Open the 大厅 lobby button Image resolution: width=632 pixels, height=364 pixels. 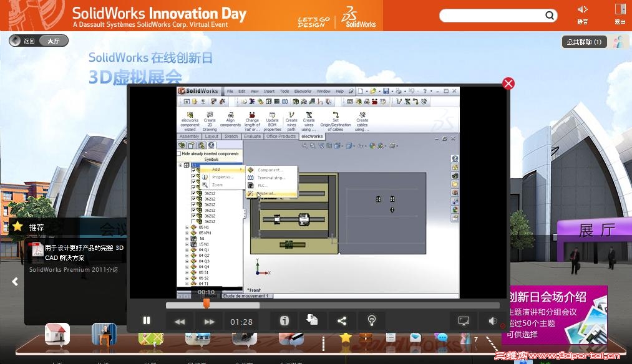54,41
